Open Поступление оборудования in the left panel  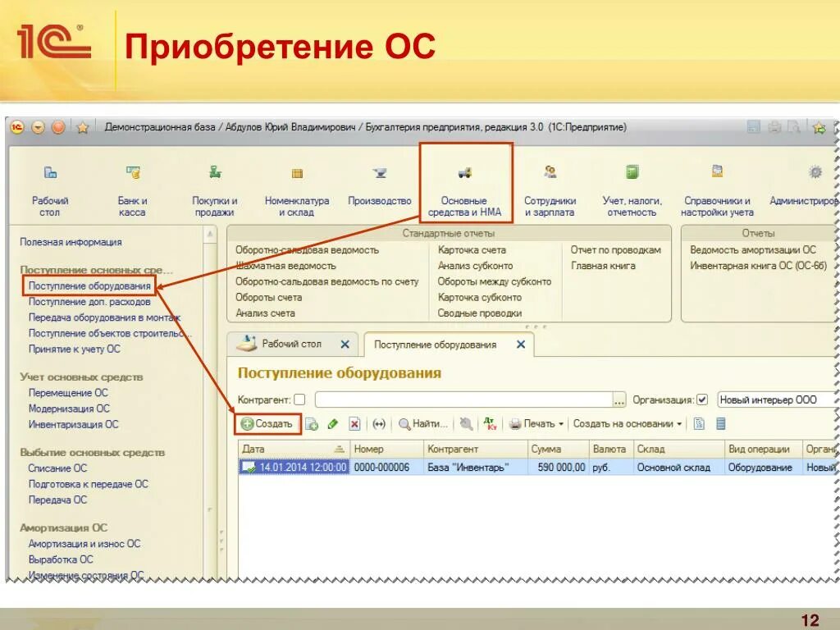(x=89, y=286)
